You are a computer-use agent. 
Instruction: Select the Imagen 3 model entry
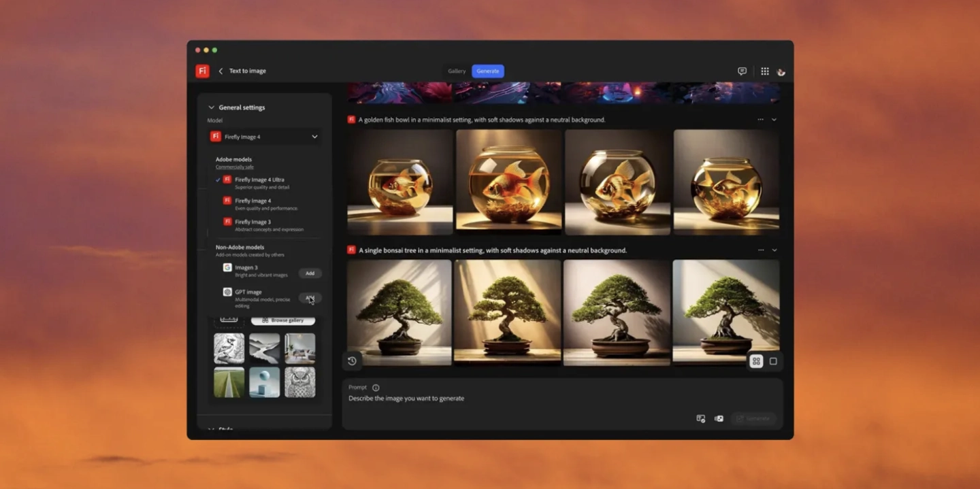point(255,271)
